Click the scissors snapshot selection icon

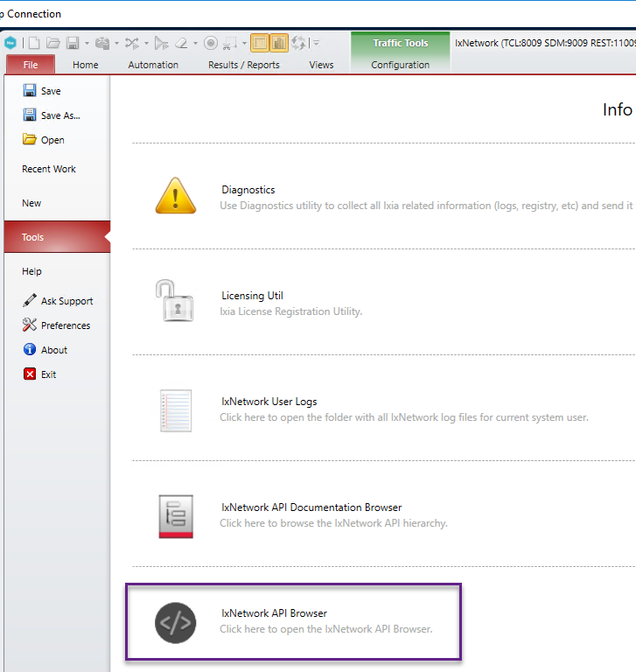coord(230,43)
